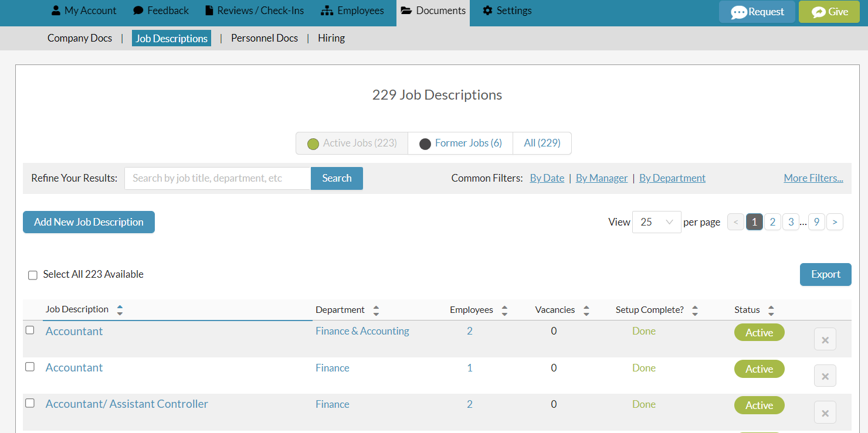Open My Account menu

[x=84, y=11]
